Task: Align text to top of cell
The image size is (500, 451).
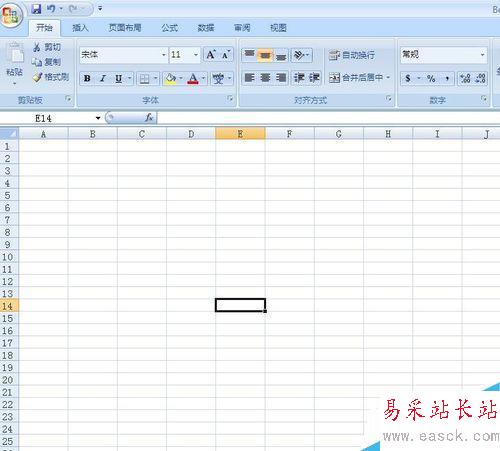Action: [249, 55]
